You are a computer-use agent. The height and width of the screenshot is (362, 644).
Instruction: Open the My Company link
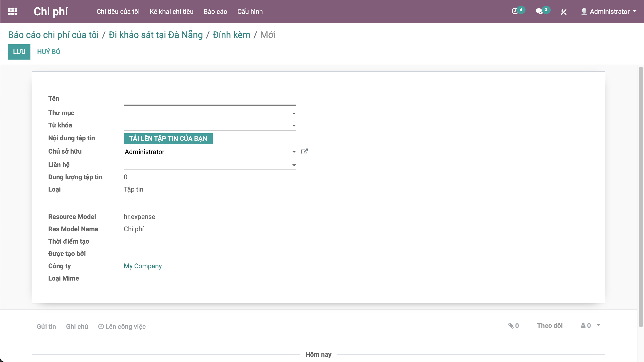(x=143, y=266)
